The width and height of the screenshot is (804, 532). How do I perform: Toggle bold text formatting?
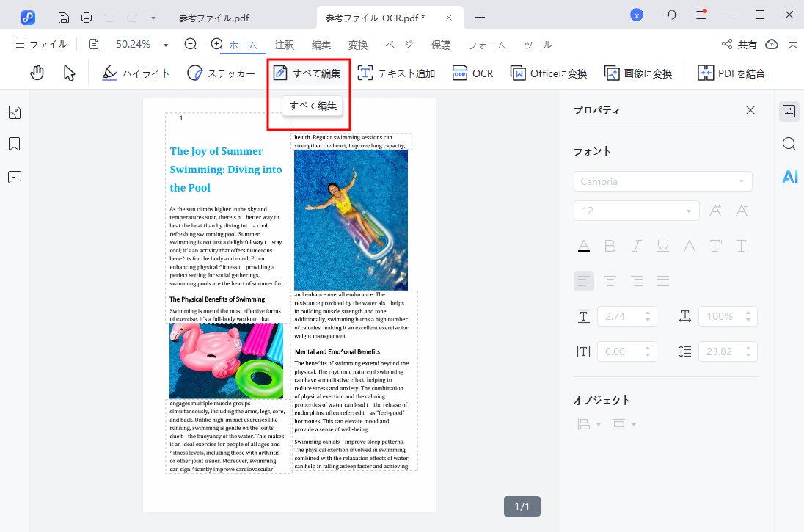pos(610,246)
